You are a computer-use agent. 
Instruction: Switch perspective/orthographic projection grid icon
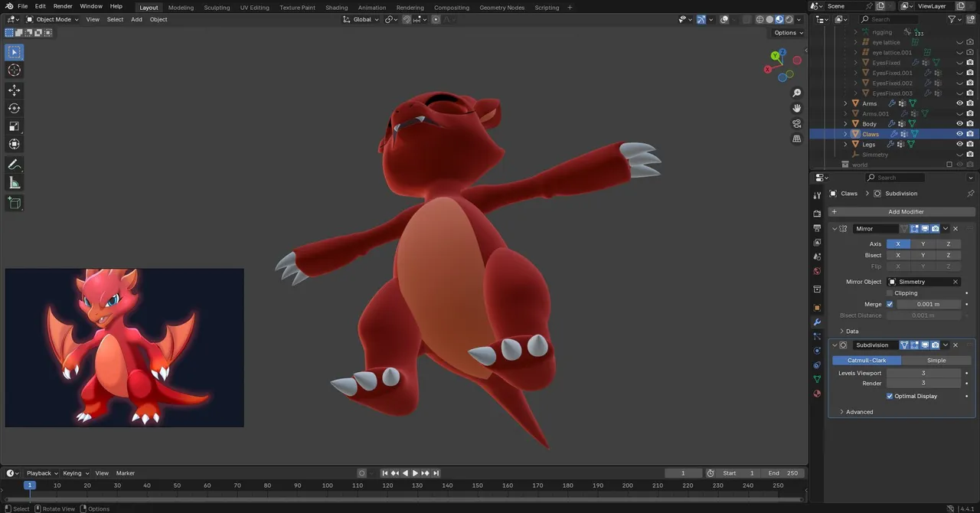pos(797,139)
